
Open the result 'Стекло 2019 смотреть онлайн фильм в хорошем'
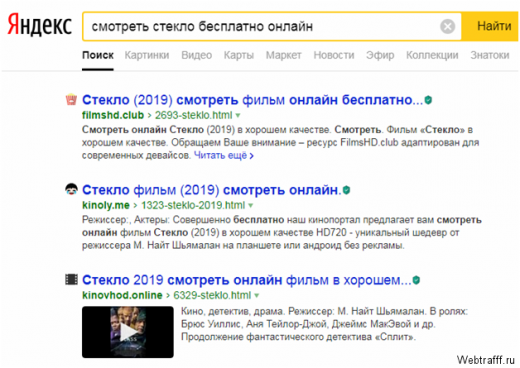click(x=247, y=280)
